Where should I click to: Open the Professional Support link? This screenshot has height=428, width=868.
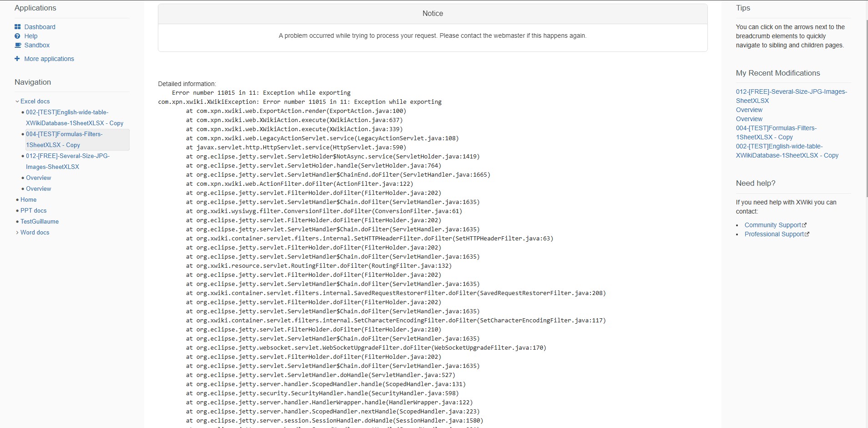tap(774, 234)
